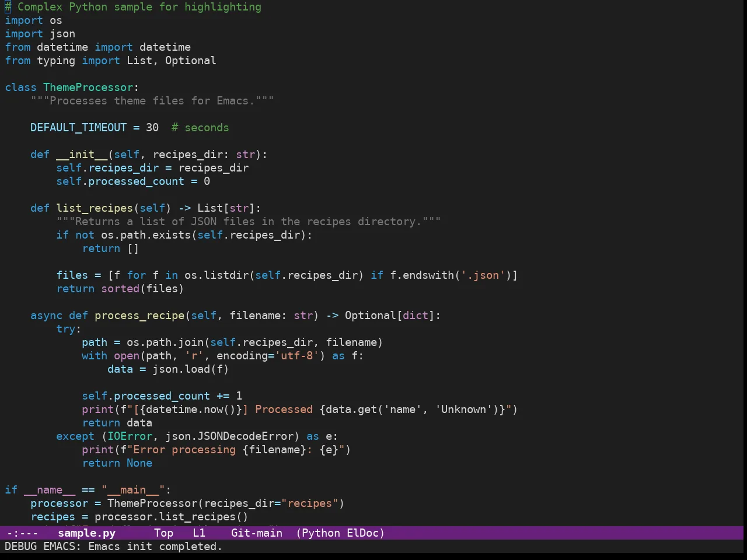Click the echo area message 'Emacs init completed.'
Viewport: 747px width, 560px height.
(155, 546)
